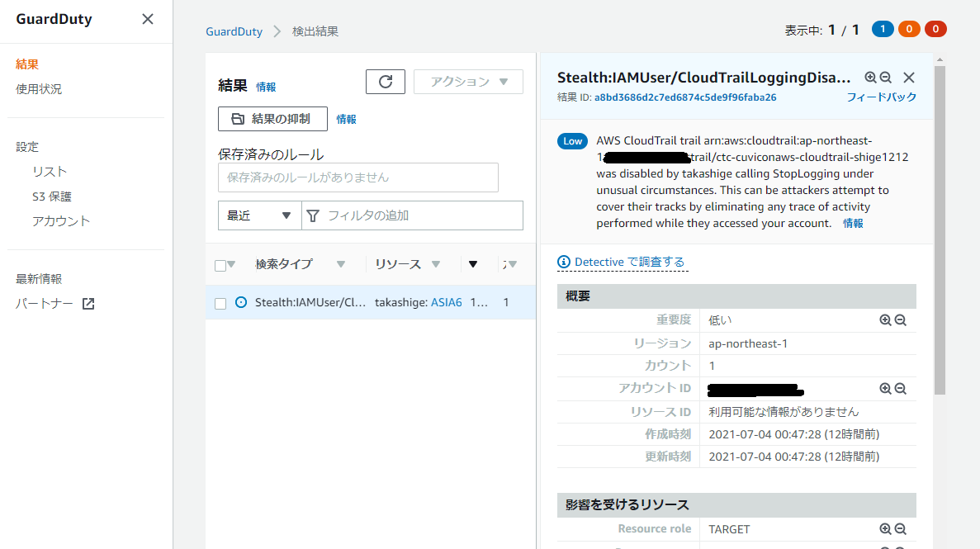The width and height of the screenshot is (980, 549).
Task: Open the パートナー external link icon
Action: 88,304
